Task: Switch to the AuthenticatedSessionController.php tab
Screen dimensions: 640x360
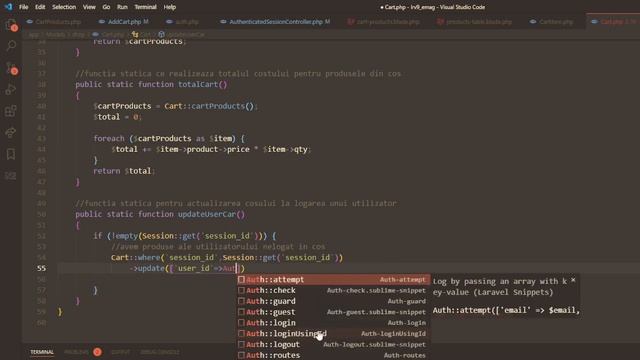Action: pos(276,22)
